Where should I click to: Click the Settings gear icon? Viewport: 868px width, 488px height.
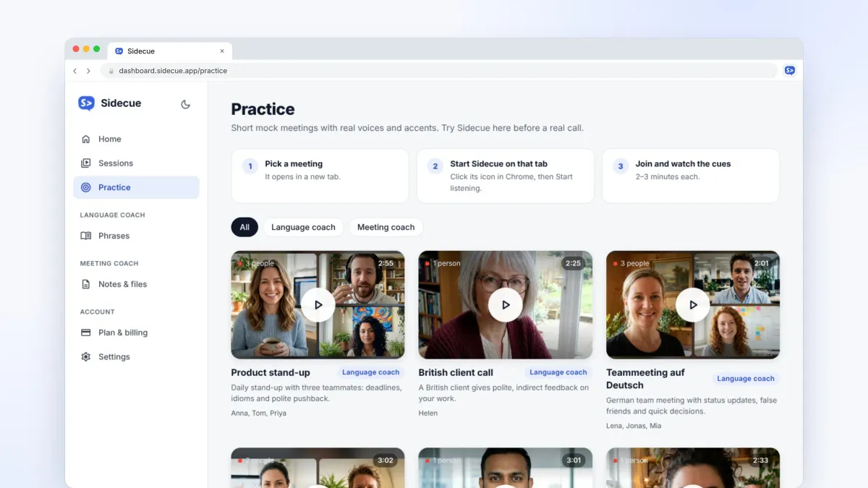click(86, 356)
